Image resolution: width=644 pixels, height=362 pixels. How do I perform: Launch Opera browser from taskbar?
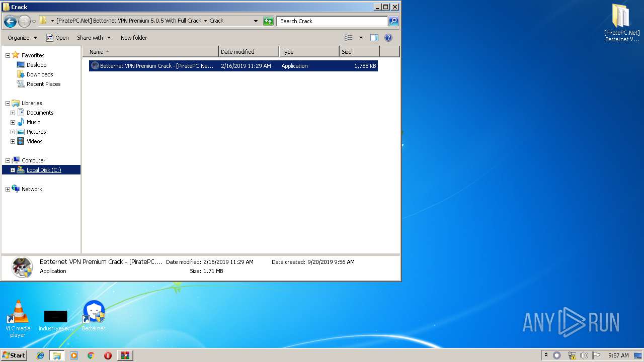(x=108, y=355)
